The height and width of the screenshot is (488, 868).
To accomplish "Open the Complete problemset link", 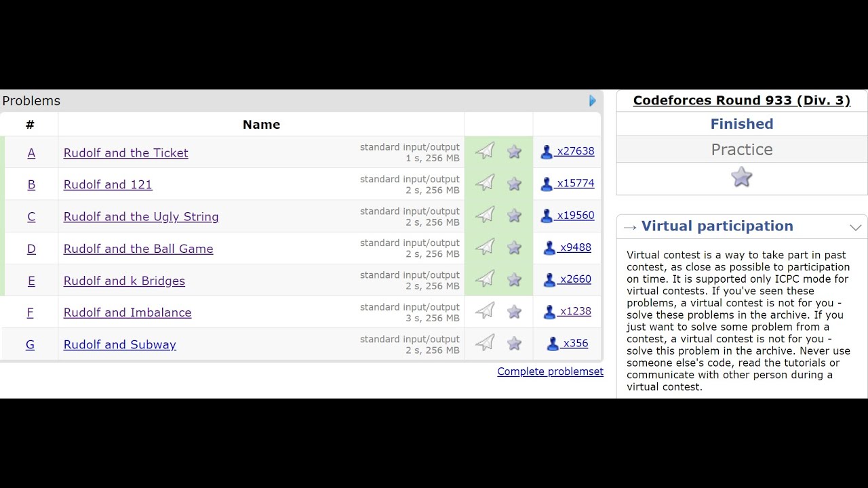I will (550, 371).
